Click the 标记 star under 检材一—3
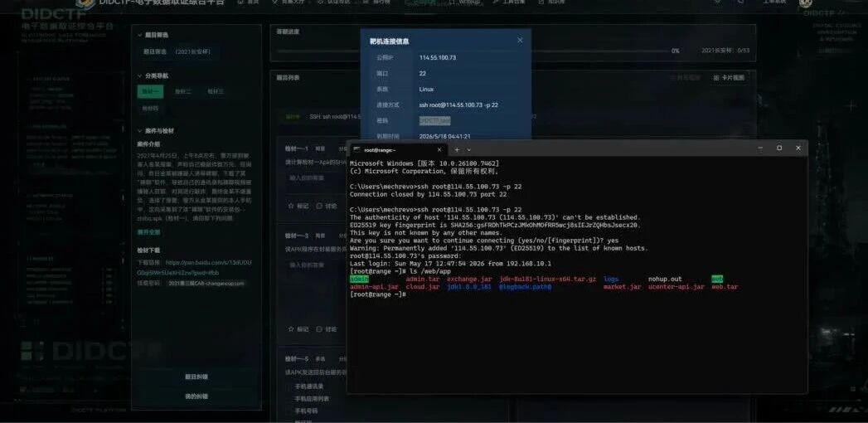The height and width of the screenshot is (423, 868). (x=298, y=329)
